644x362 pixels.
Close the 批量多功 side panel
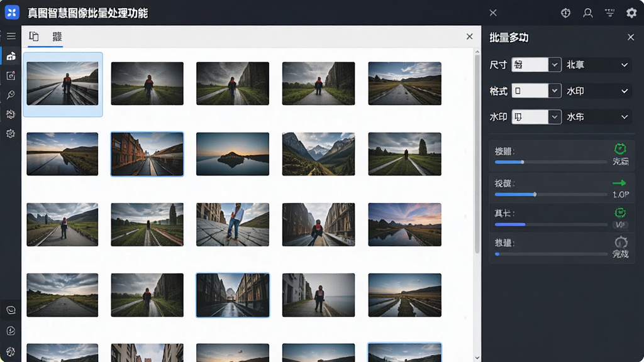631,37
